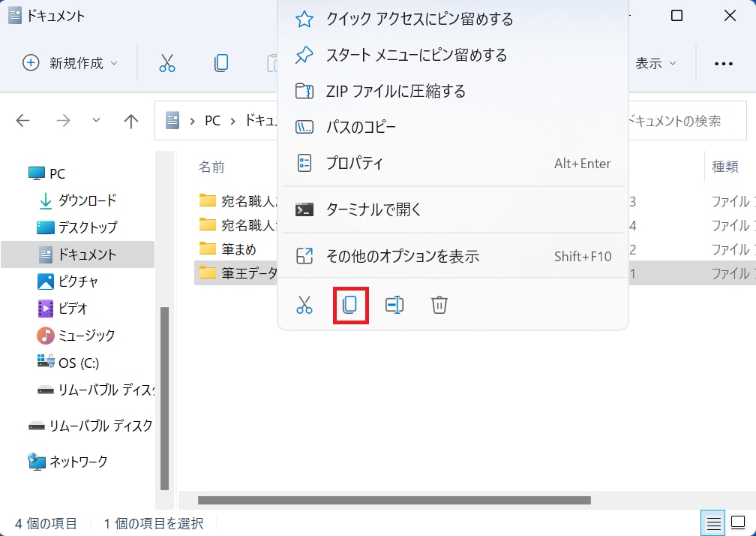Open ビデオ in the navigation pane

point(63,309)
